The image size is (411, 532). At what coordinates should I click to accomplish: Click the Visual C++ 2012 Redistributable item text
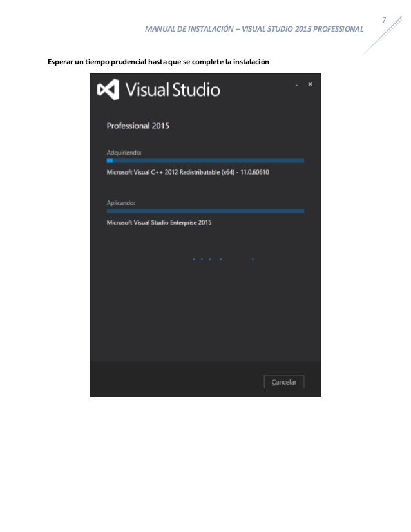pyautogui.click(x=187, y=172)
